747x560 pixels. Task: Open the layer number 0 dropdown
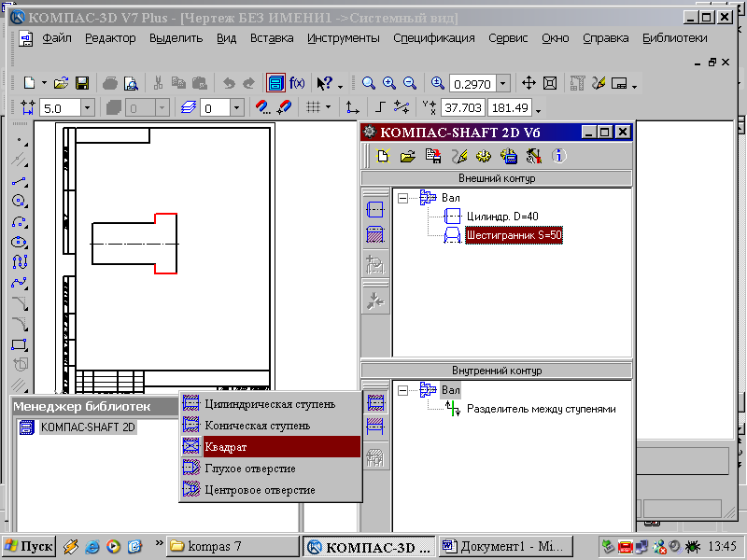237,108
